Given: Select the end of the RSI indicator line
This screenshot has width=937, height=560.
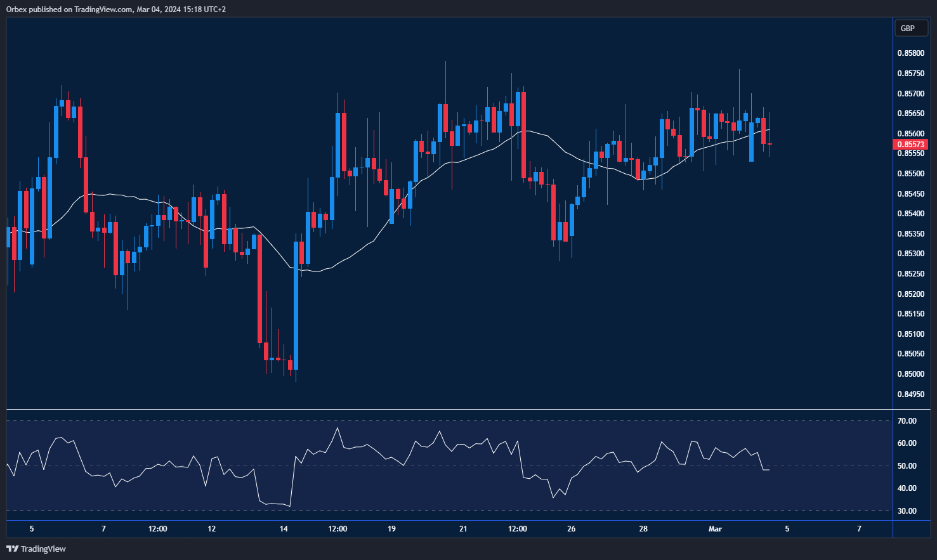Looking at the screenshot, I should [769, 470].
